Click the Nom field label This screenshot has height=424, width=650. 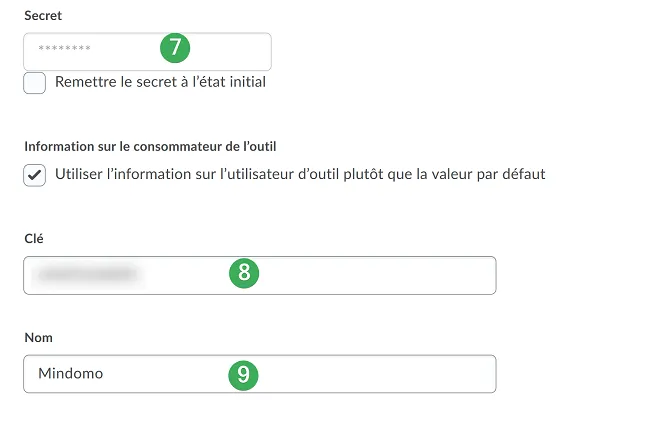pyautogui.click(x=39, y=337)
